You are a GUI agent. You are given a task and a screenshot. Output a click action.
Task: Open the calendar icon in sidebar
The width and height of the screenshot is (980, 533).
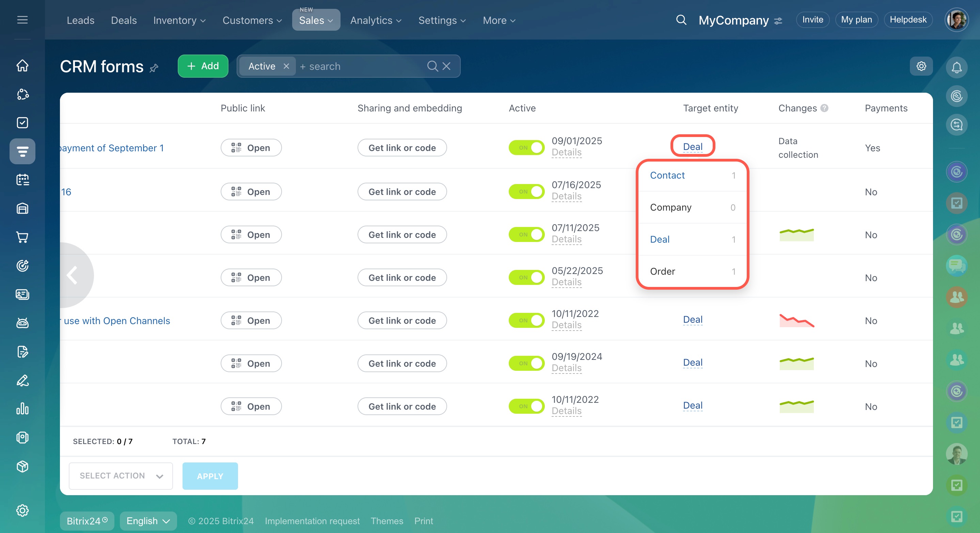[22, 180]
